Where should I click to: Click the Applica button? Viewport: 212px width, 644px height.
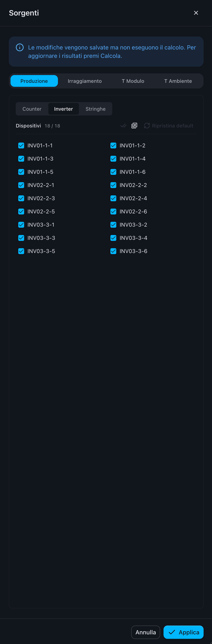tap(183, 632)
